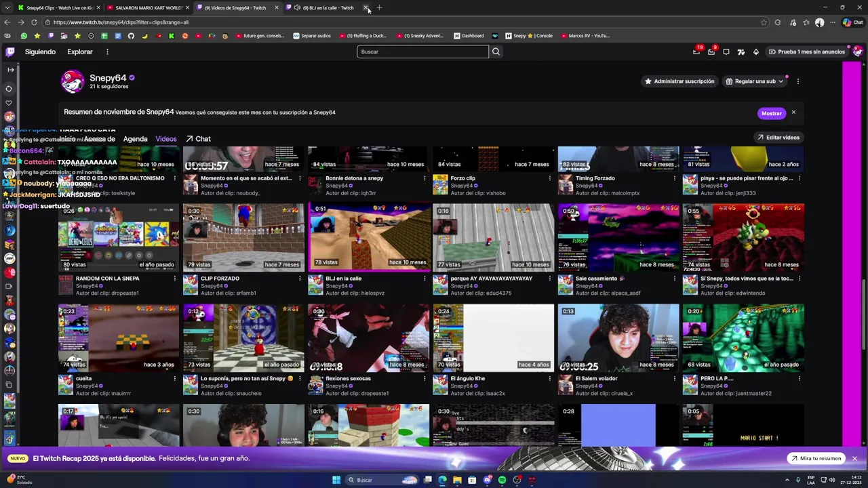Open options menu for clip RANDOM CON LA SNEPA
868x488 pixels.
(175, 279)
